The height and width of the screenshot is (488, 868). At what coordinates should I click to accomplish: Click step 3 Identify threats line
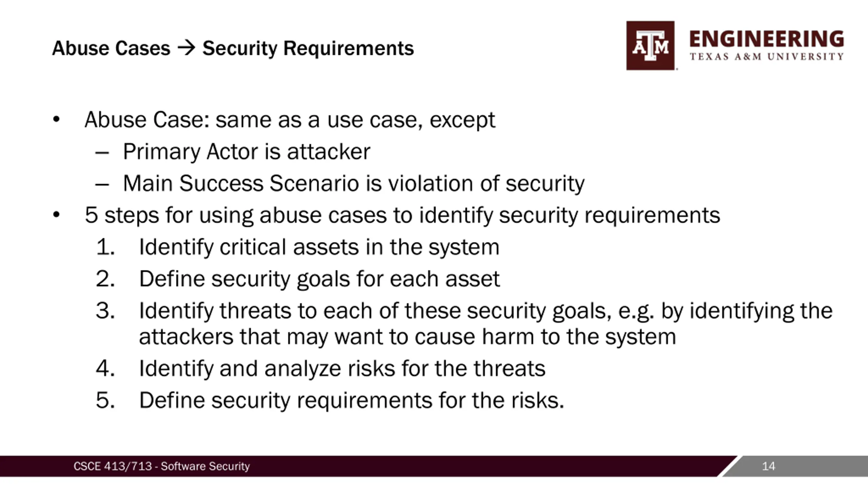click(486, 311)
